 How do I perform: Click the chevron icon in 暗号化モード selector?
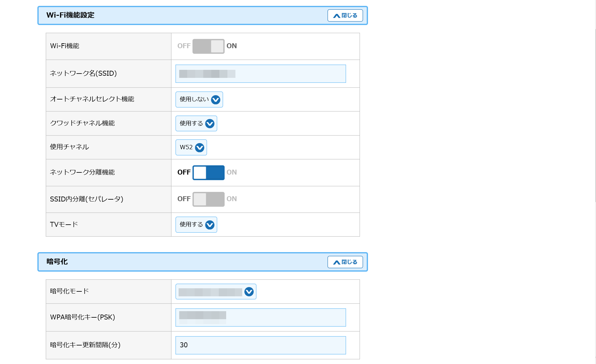pos(249,292)
